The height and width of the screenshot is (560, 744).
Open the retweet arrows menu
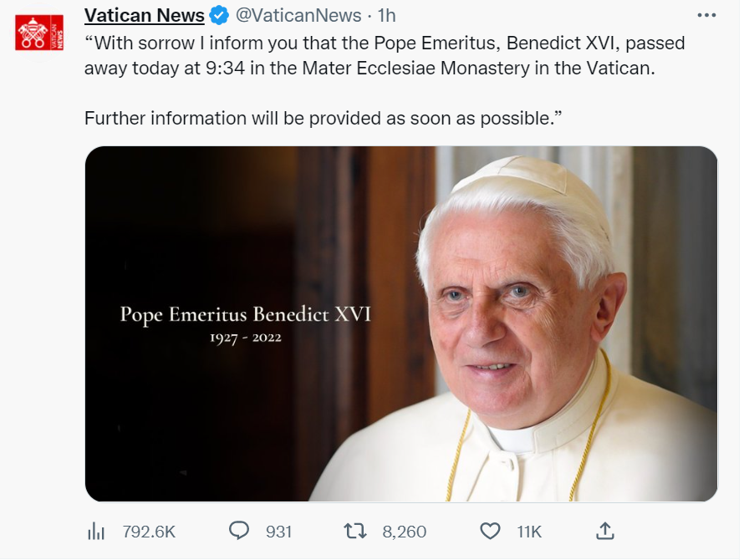pos(354,531)
